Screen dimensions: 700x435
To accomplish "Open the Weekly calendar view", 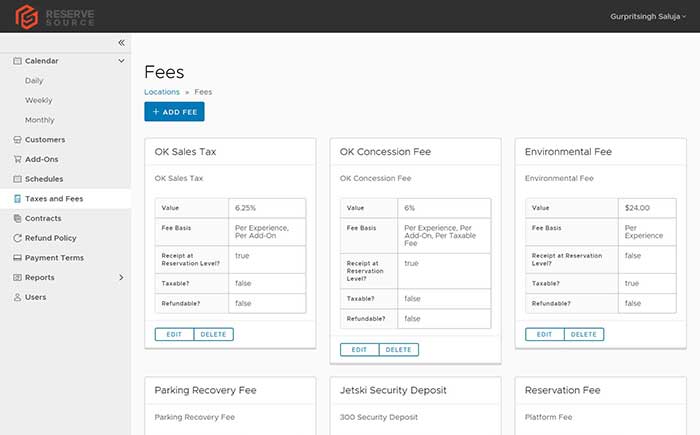I will point(39,100).
